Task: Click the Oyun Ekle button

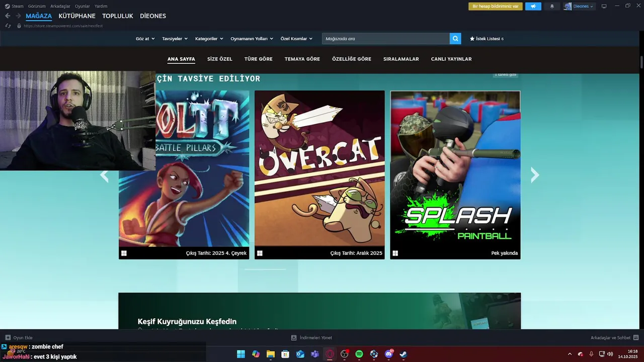Action: click(19, 338)
